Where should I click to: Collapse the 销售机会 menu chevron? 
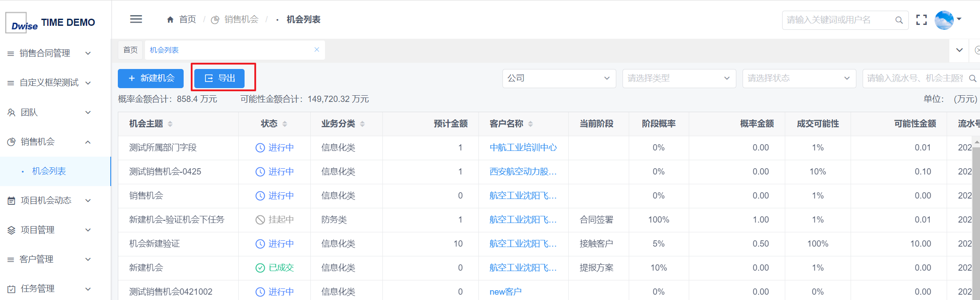pyautogui.click(x=88, y=142)
